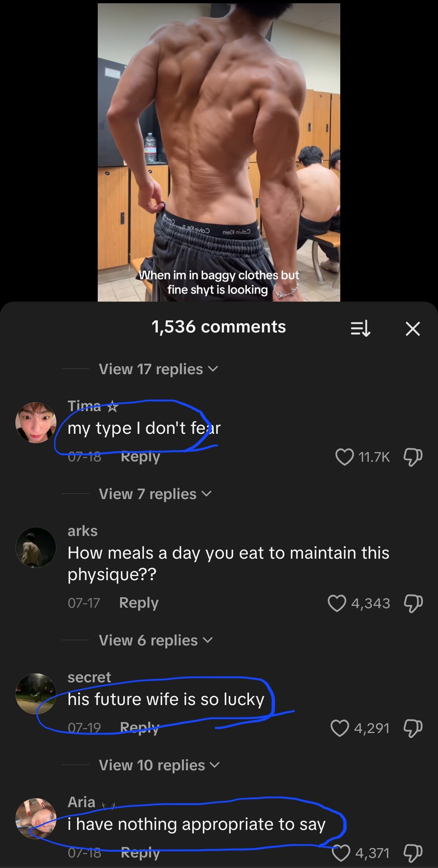Reply to the arks comment
This screenshot has width=438, height=868.
pyautogui.click(x=139, y=603)
